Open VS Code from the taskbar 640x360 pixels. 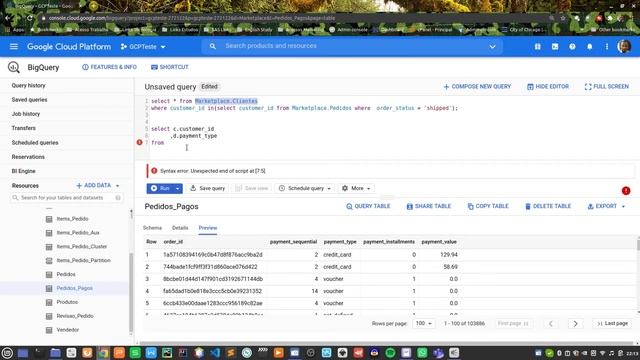coord(215,353)
